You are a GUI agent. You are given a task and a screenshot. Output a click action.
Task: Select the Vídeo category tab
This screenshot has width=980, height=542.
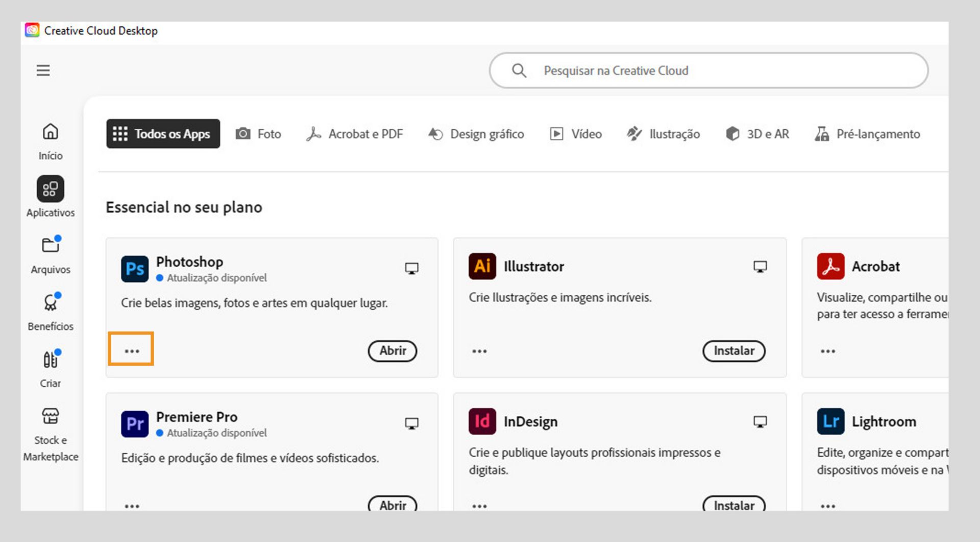576,134
